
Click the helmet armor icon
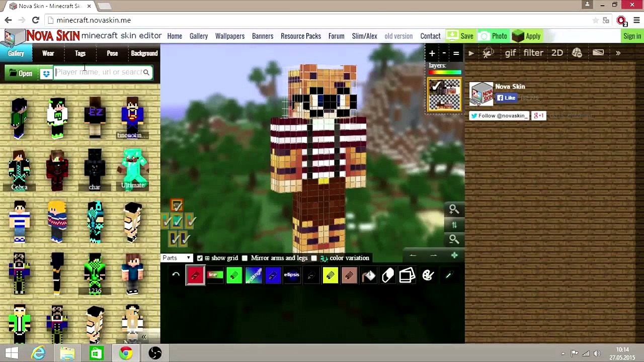(x=577, y=53)
